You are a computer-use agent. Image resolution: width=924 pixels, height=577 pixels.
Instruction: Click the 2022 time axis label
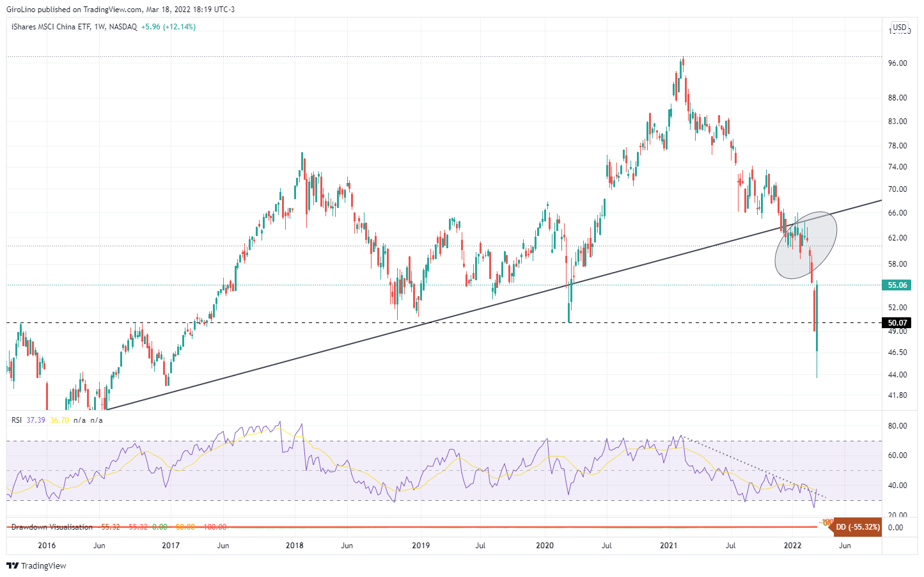point(793,546)
